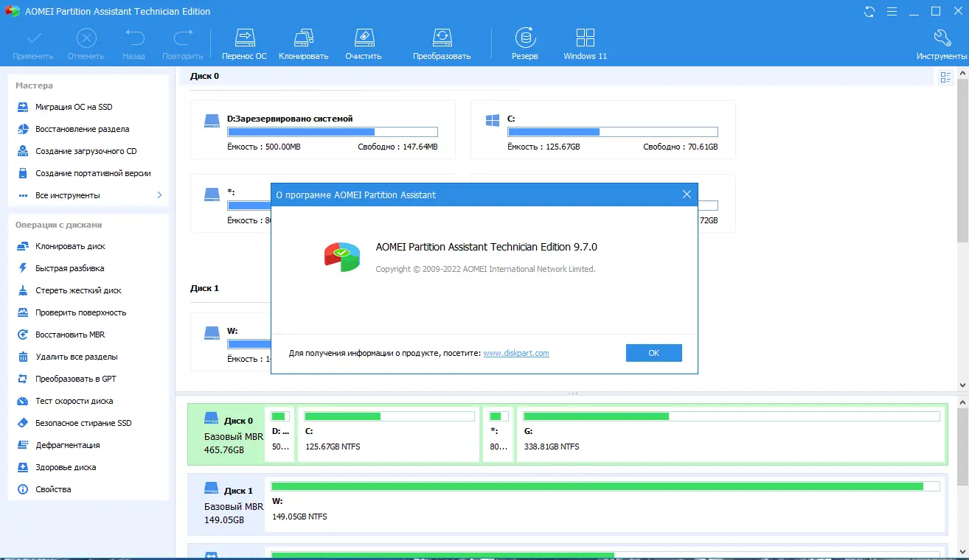Select the C: partition card with Windows logo
Image resolution: width=969 pixels, height=560 pixels.
602,130
